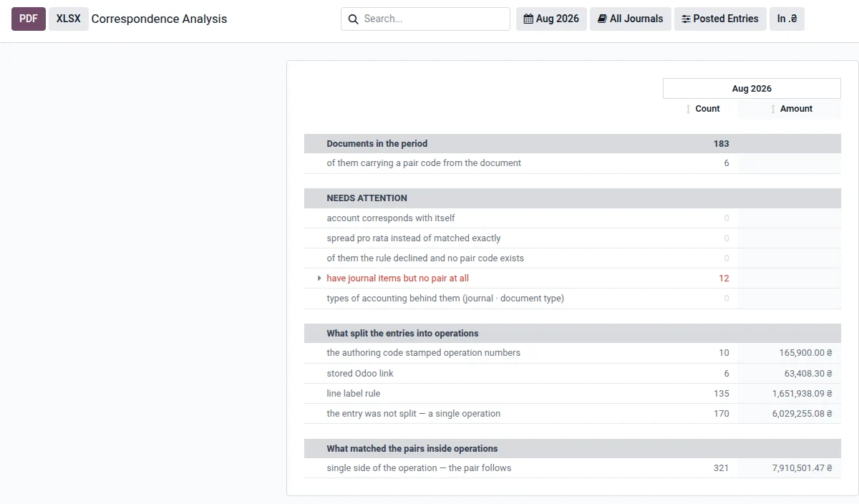
Task: Open the Posted Entries options dropdown
Action: (x=720, y=19)
